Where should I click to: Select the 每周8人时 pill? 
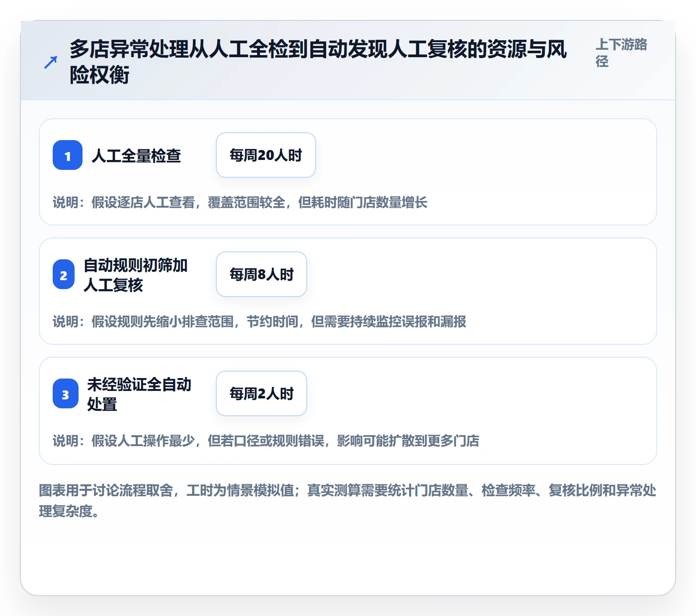261,274
